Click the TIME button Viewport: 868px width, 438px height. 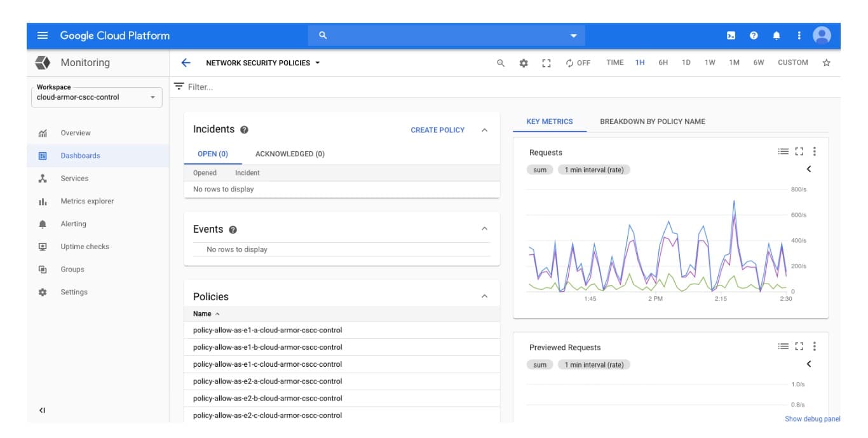(x=615, y=63)
